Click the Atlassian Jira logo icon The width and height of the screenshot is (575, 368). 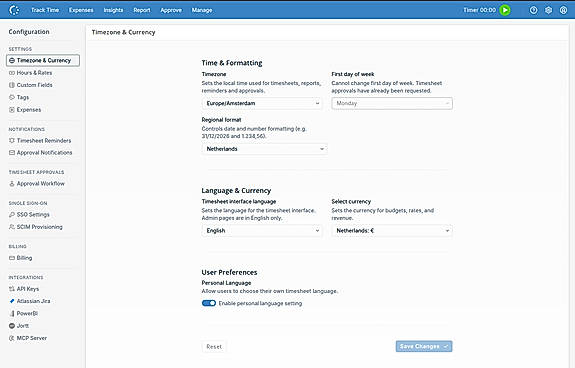(x=12, y=301)
